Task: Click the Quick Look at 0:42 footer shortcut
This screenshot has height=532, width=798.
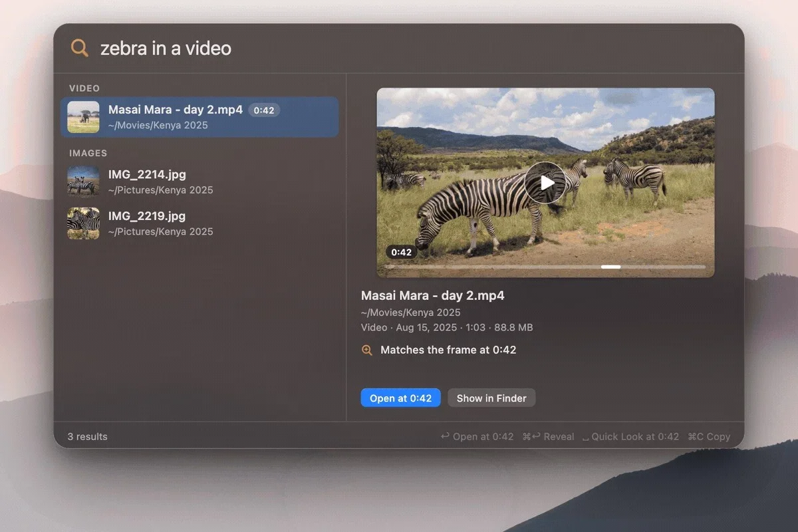Action: [630, 437]
